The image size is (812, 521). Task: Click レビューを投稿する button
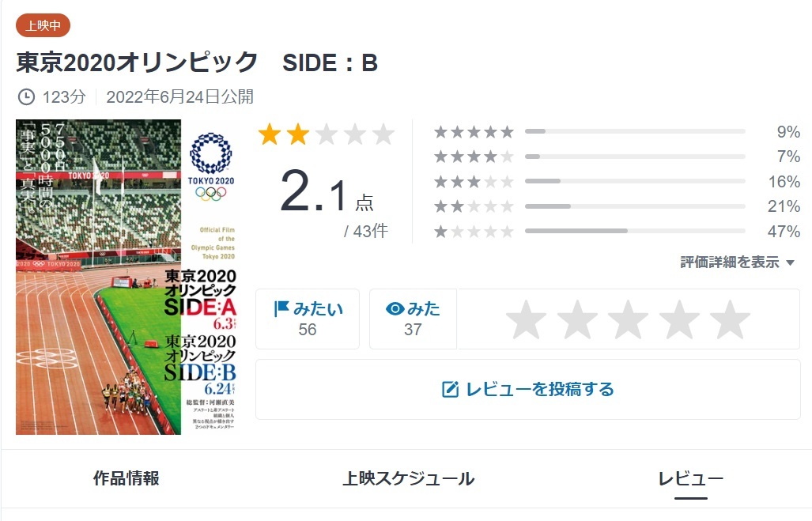(x=527, y=389)
